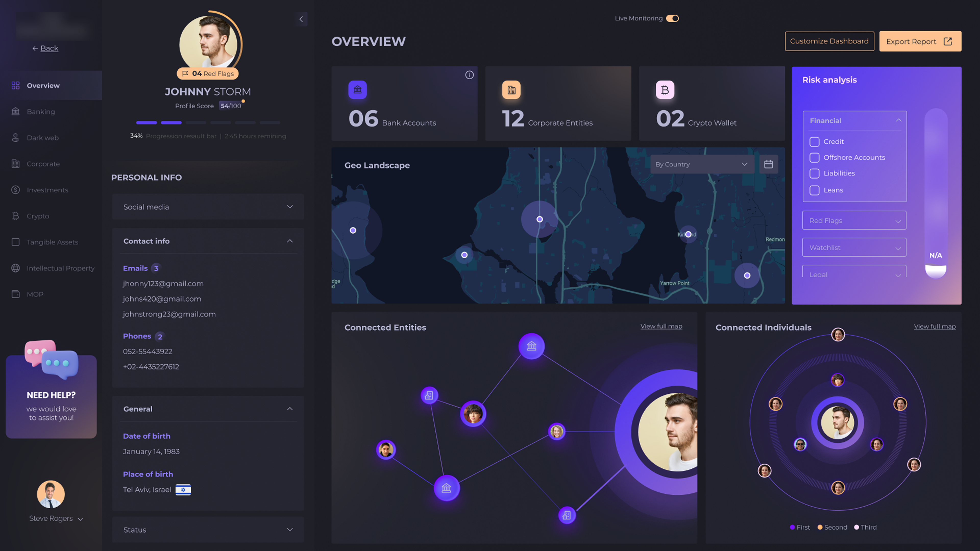The image size is (980, 551).
Task: Open the By Country dropdown
Action: click(x=702, y=164)
